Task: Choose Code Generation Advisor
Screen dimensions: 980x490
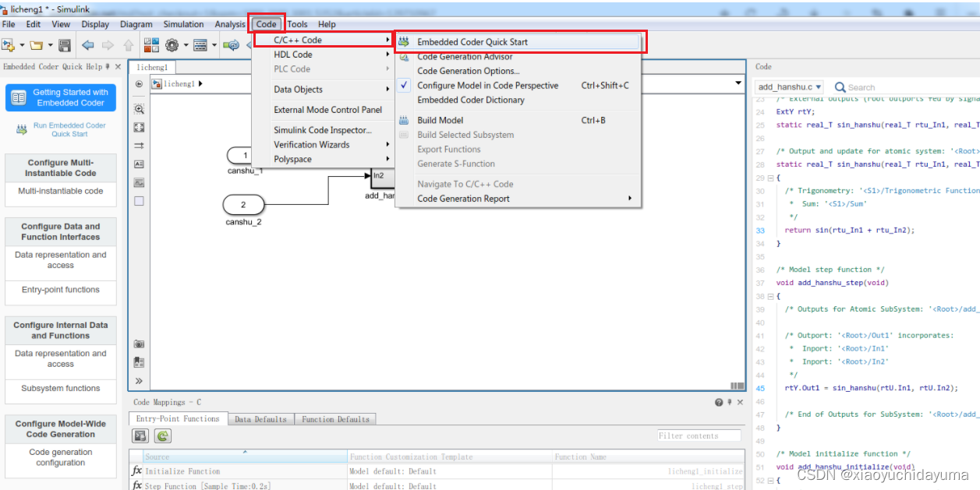Action: [x=518, y=57]
